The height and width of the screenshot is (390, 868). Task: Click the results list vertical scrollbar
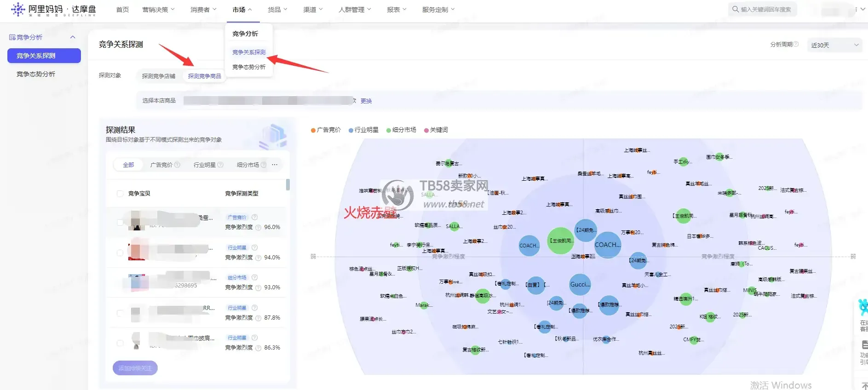(288, 184)
